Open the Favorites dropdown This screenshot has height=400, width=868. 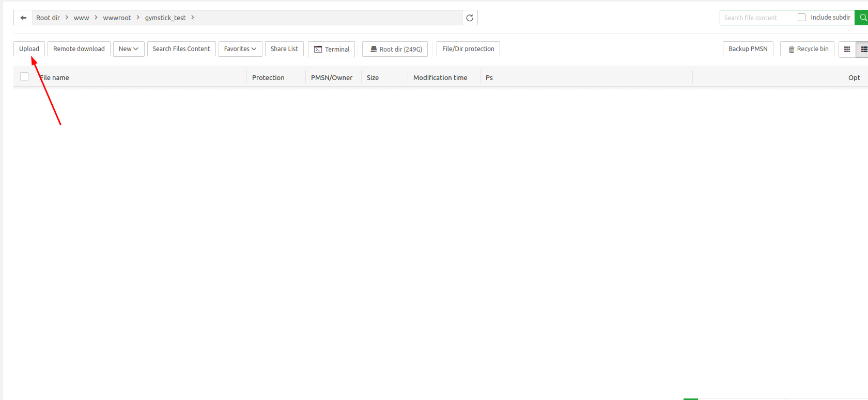[240, 49]
